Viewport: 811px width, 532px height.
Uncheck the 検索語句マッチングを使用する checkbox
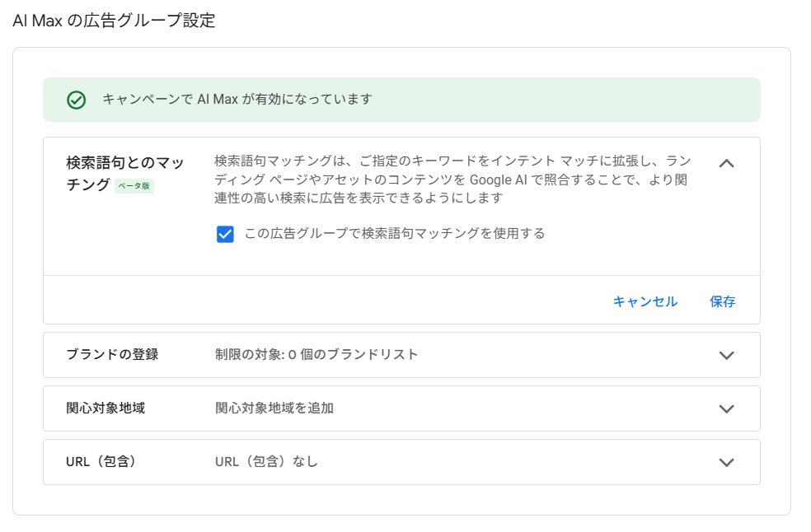[225, 234]
